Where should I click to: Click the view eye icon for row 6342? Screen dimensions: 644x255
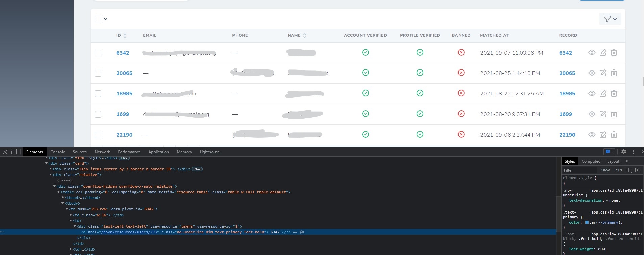(x=592, y=52)
